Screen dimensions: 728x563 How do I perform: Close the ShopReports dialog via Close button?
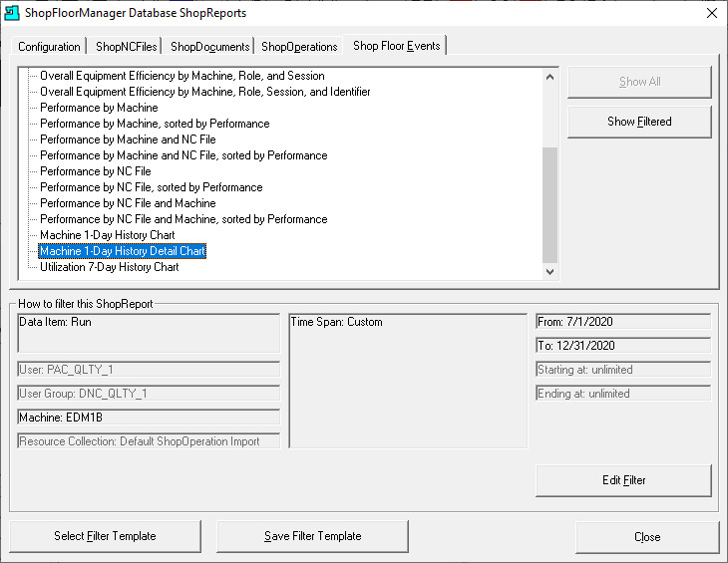click(x=647, y=537)
